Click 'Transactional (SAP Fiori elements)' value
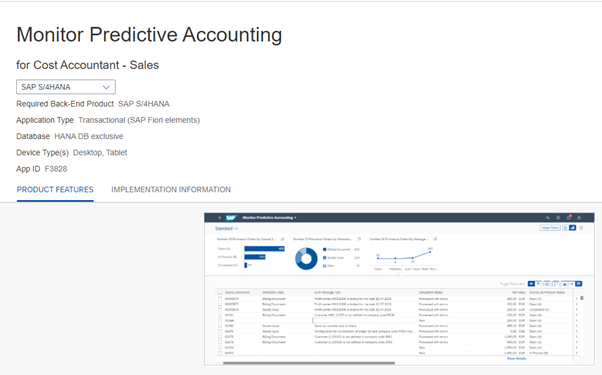The width and height of the screenshot is (602, 375). click(x=139, y=120)
